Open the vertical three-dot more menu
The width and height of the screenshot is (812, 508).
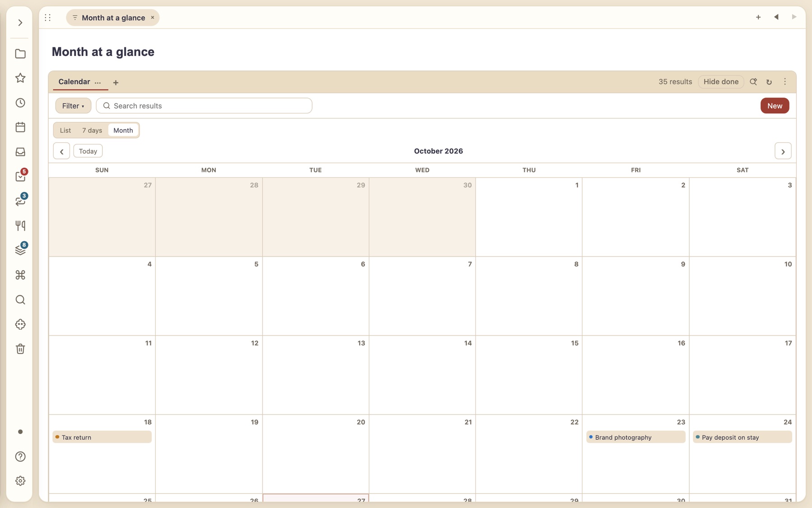coord(785,82)
